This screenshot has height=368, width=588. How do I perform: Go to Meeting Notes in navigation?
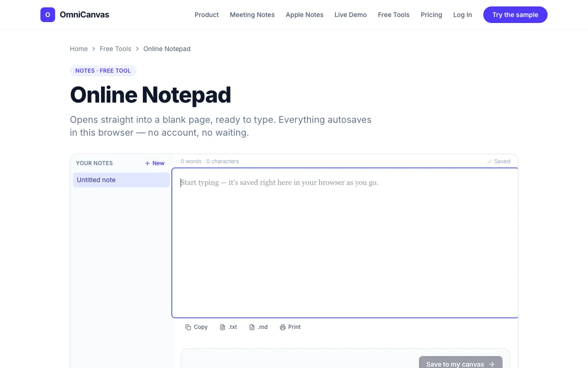coord(252,15)
